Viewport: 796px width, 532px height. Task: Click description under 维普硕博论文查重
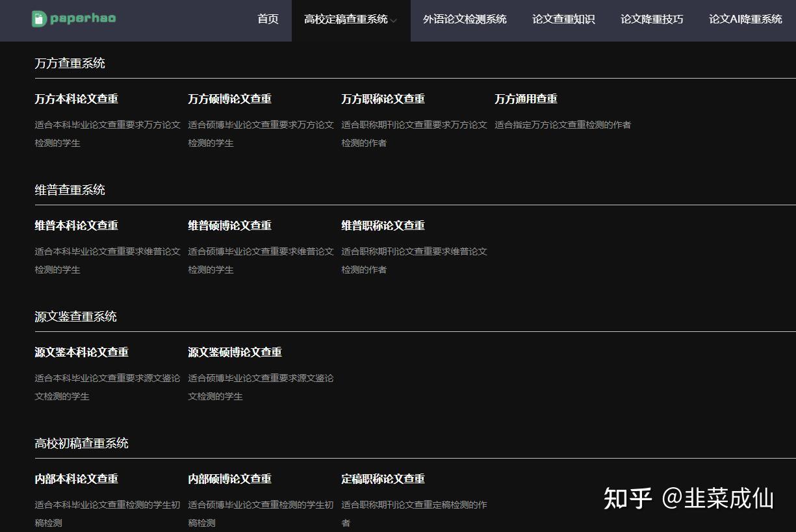(261, 260)
